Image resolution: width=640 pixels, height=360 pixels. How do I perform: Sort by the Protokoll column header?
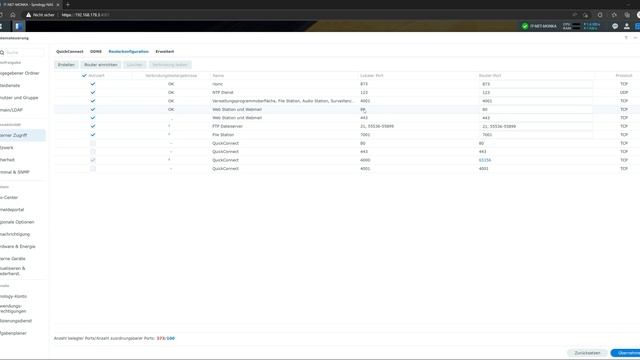click(624, 76)
